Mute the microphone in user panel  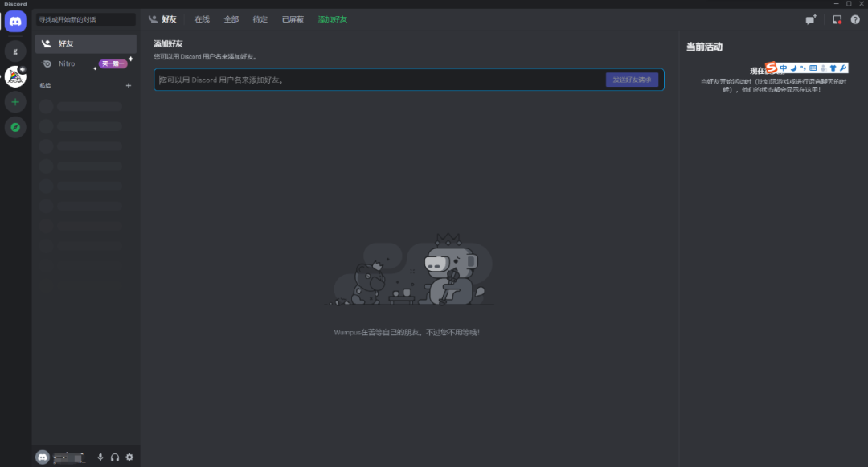coord(100,457)
